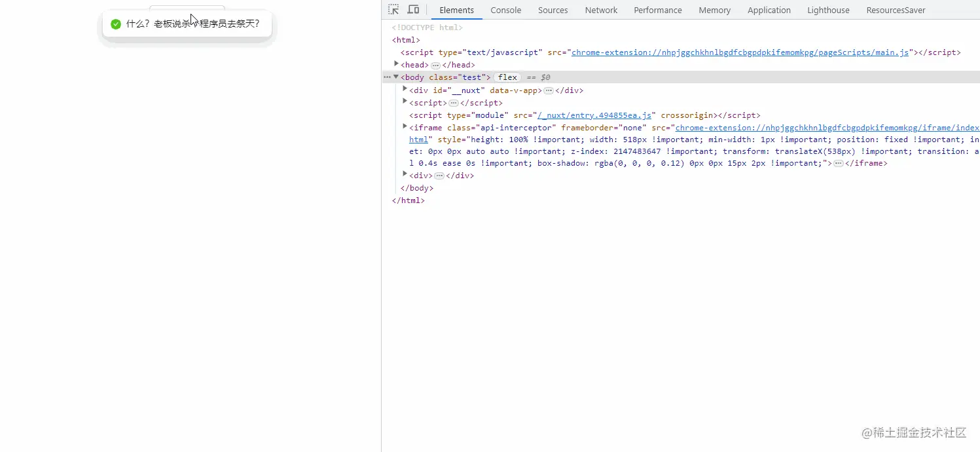Click the ellipsis inside the head element

point(434,64)
